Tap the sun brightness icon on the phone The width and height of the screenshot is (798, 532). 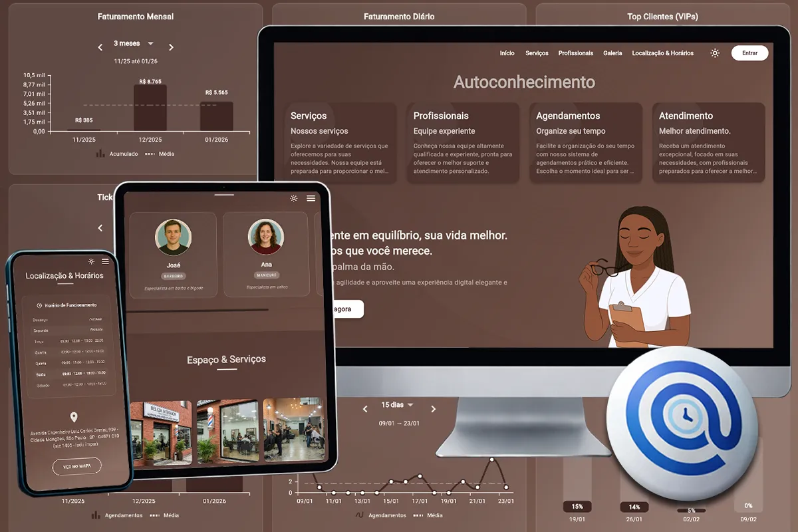(x=91, y=261)
